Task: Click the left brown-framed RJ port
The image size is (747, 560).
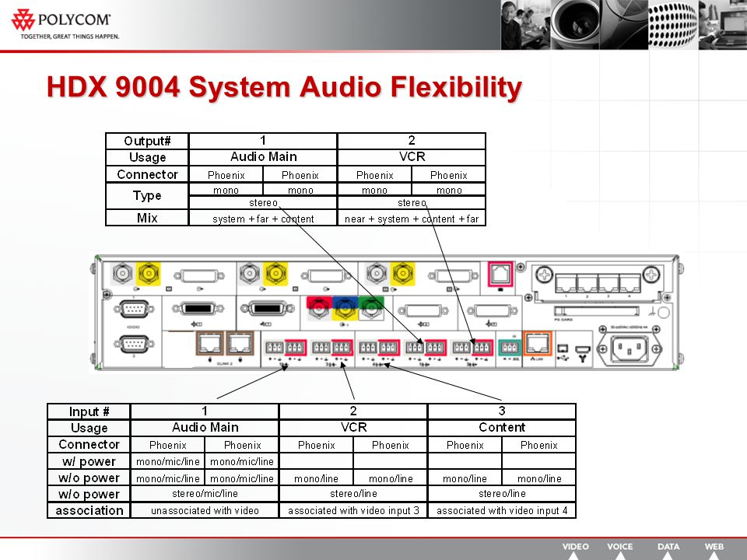Action: pos(210,343)
